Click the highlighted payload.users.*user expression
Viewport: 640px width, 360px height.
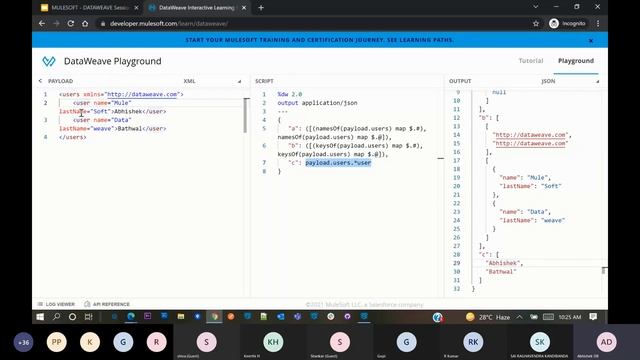click(x=338, y=163)
